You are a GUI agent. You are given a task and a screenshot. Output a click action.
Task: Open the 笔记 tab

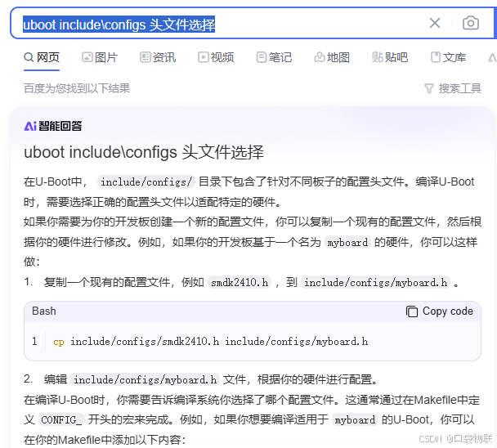coord(274,57)
